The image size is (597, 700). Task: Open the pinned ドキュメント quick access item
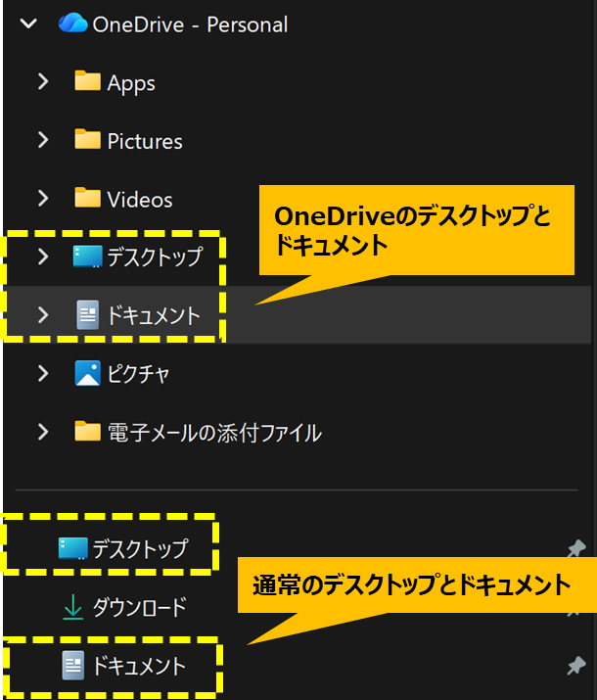point(139,667)
